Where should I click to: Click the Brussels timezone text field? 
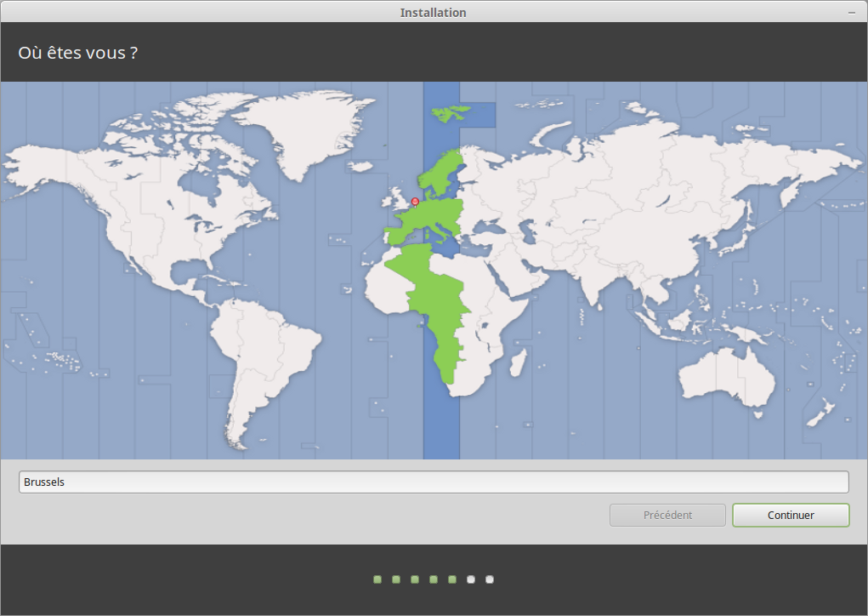(434, 482)
